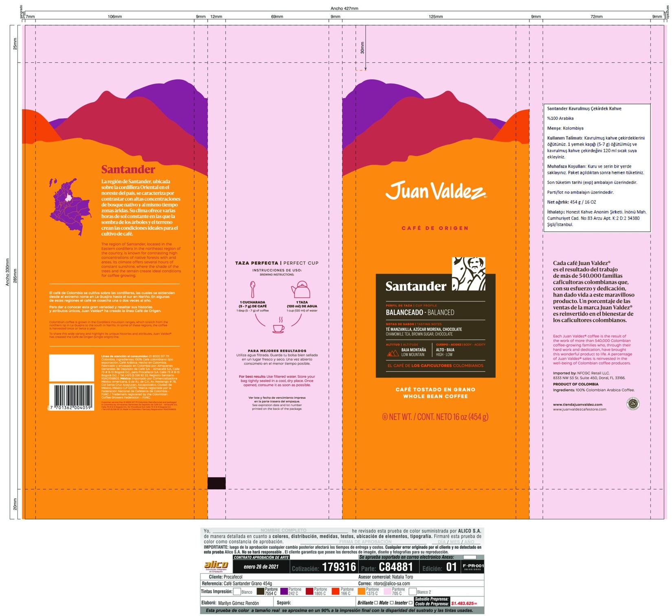Image resolution: width=672 pixels, height=616 pixels.
Task: Select the Blanco 2 swatch
Action: [413, 592]
